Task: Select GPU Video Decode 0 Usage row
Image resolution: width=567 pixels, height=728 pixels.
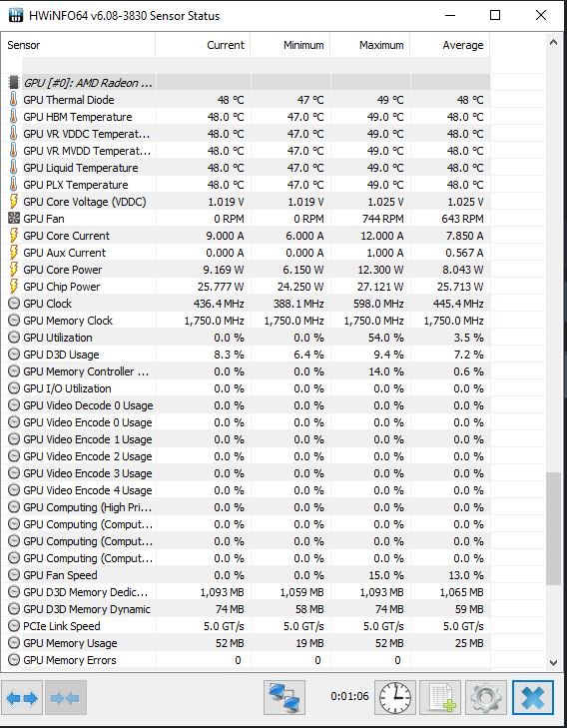Action: pos(246,405)
